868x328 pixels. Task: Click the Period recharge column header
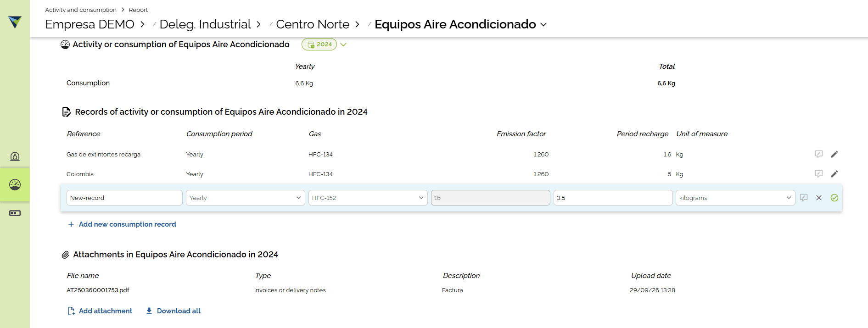[642, 134]
